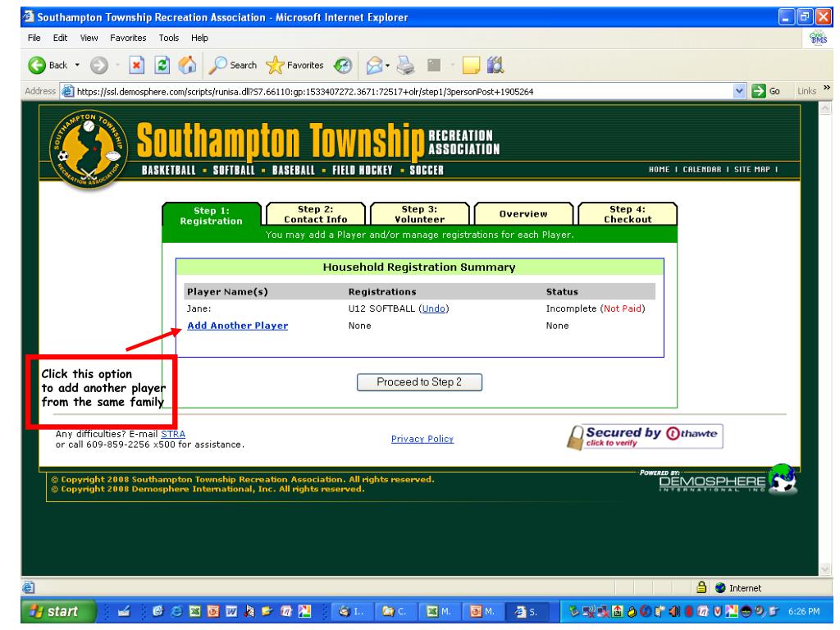Open Favorites star toolbar button

tap(294, 66)
